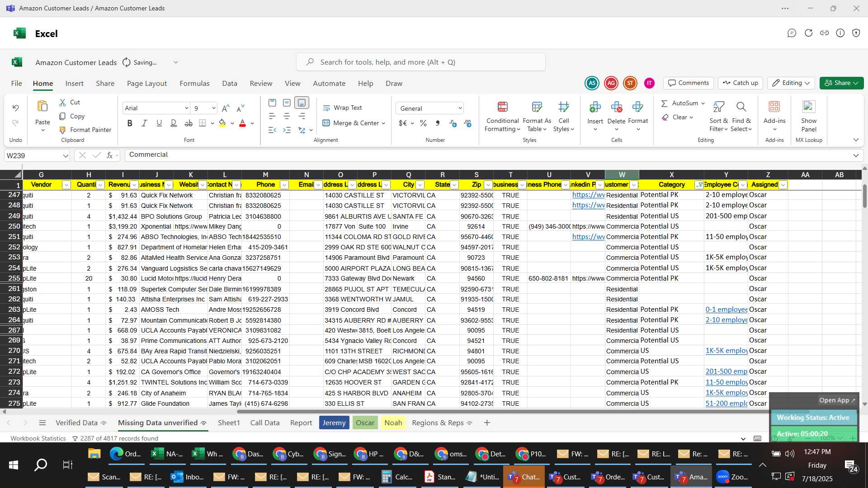The image size is (868, 488).
Task: Toggle double underline button
Action: point(174,123)
